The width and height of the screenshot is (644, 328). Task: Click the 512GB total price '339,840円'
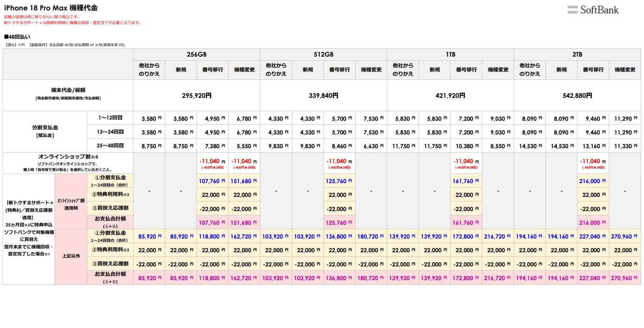323,96
